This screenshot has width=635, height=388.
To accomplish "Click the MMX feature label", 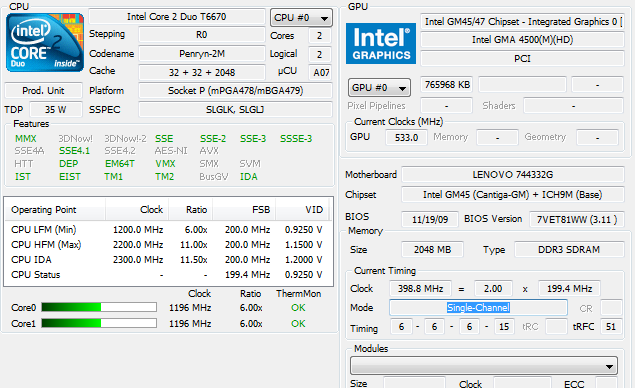I will [26, 139].
